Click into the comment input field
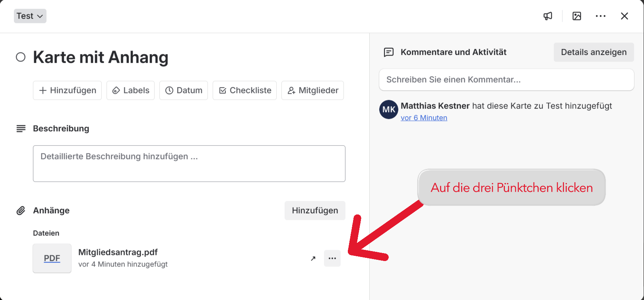Screen dimensions: 644x300 pos(506,80)
